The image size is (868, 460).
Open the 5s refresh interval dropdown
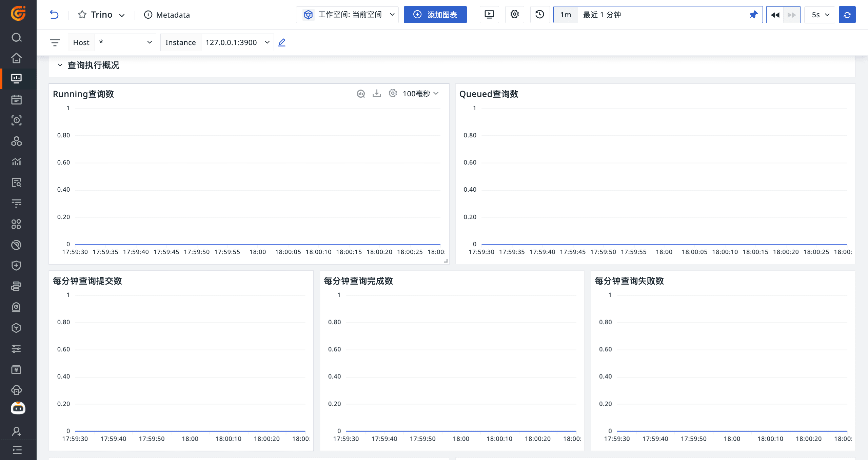(820, 15)
